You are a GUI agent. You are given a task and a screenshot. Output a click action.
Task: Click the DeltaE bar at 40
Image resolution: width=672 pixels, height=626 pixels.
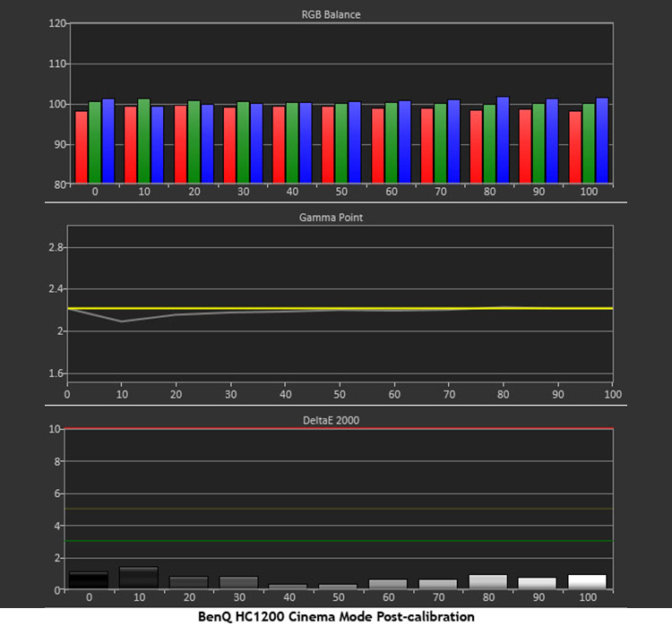[x=288, y=587]
